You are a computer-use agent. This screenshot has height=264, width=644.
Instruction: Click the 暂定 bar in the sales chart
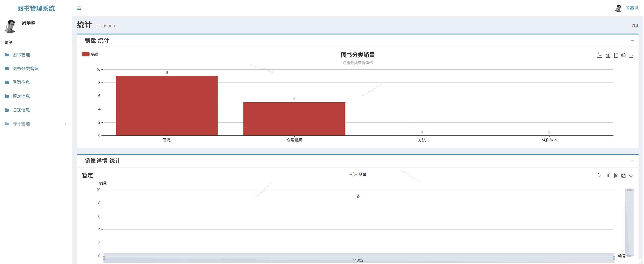point(167,105)
